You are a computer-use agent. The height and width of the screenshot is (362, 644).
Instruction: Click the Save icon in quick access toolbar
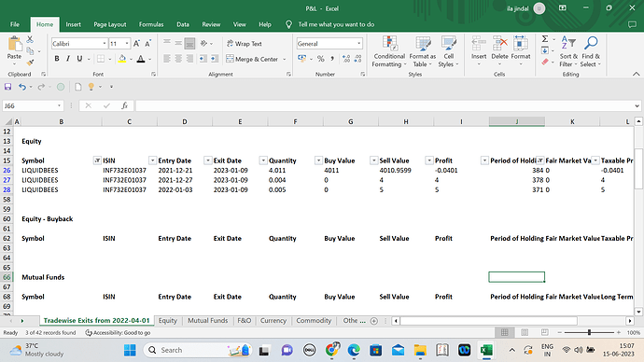point(7,87)
